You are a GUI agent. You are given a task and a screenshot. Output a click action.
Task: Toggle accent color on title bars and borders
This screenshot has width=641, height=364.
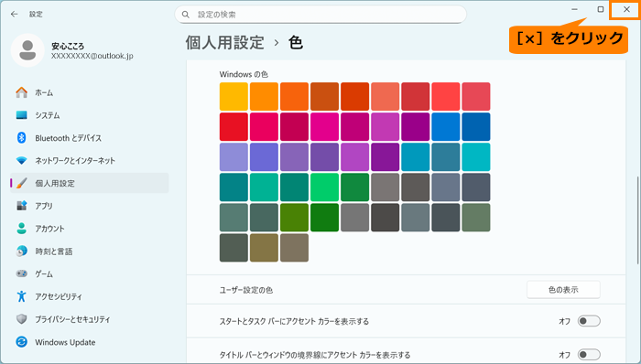coord(589,355)
